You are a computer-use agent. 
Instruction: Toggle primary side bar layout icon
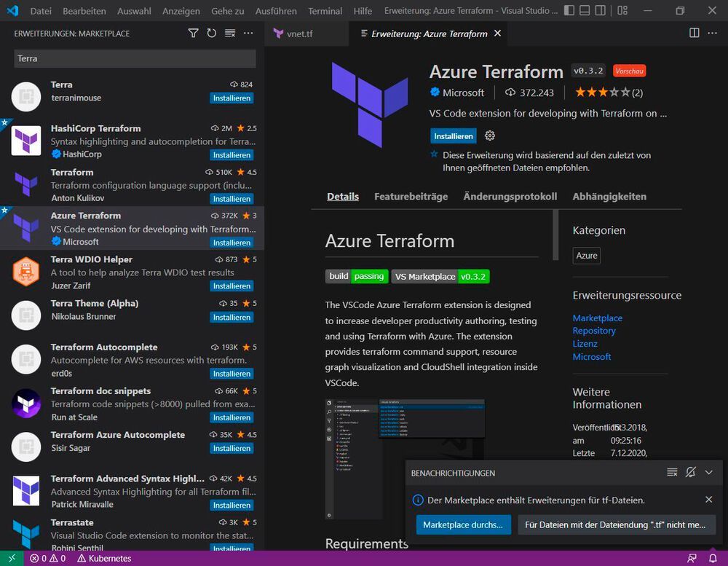tap(569, 10)
